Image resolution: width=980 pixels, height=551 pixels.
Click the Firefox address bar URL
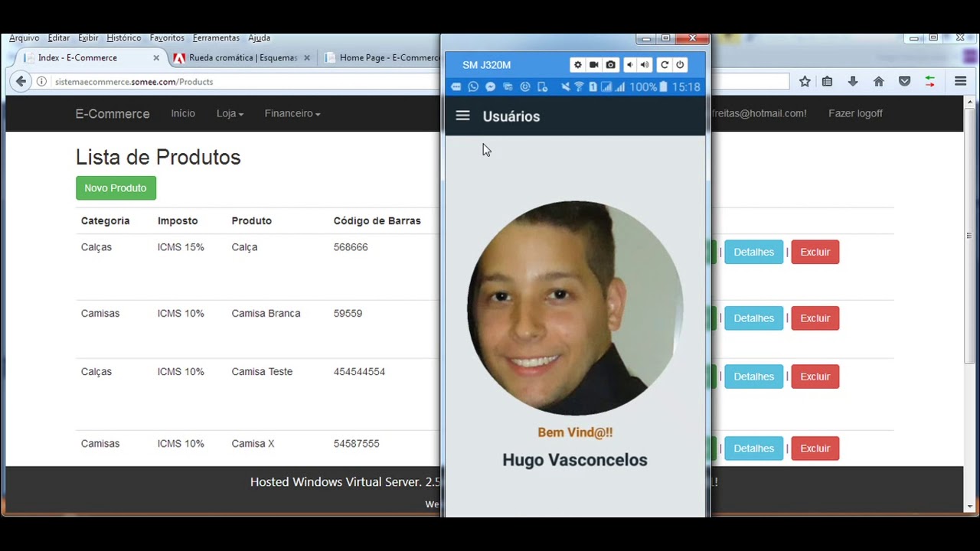coord(134,82)
